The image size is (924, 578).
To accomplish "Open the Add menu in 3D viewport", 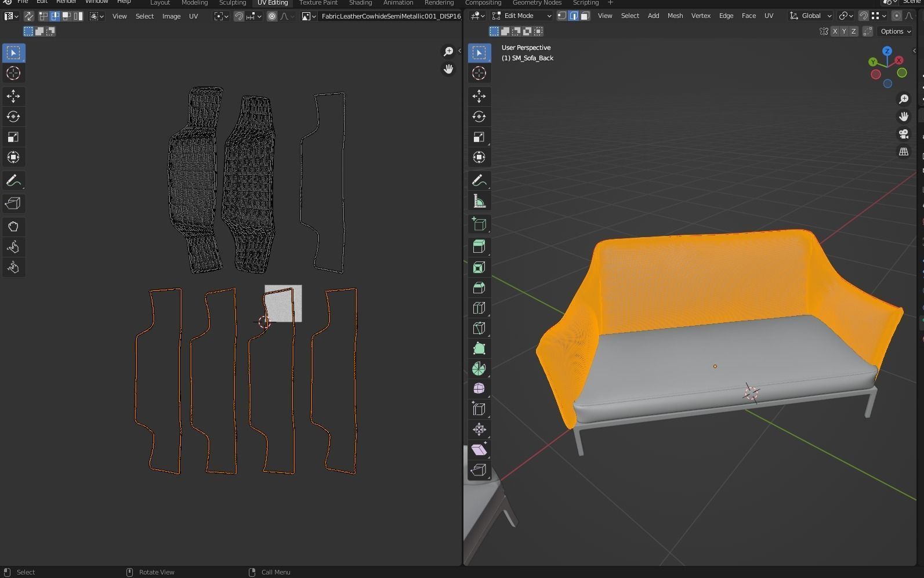I will point(653,16).
